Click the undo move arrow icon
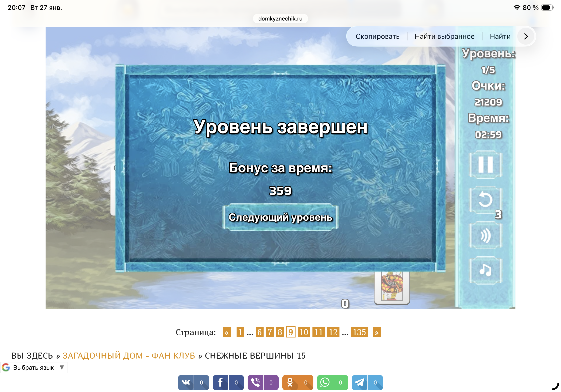Screen dimensions: 561x392 point(485,200)
